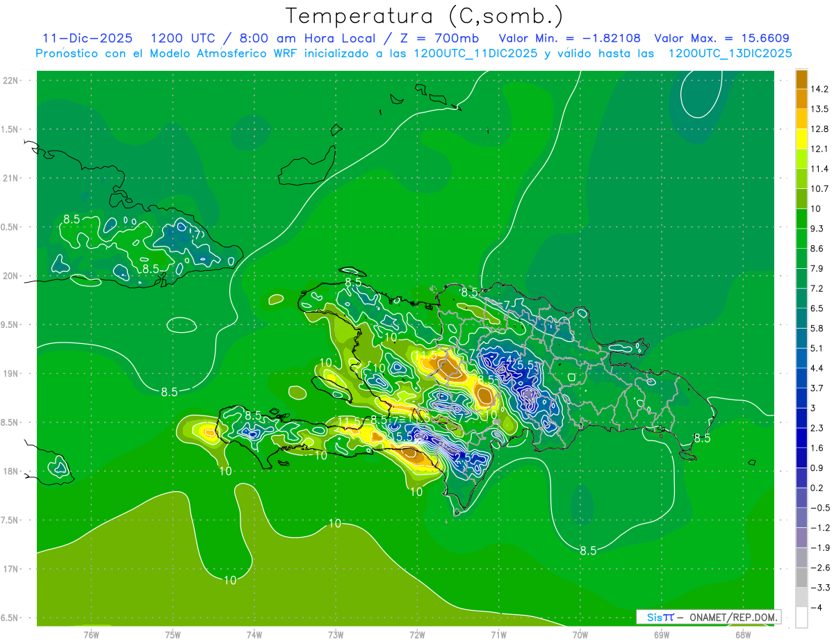Click the '19N' latitude axis label
The width and height of the screenshot is (834, 644).
[11, 374]
